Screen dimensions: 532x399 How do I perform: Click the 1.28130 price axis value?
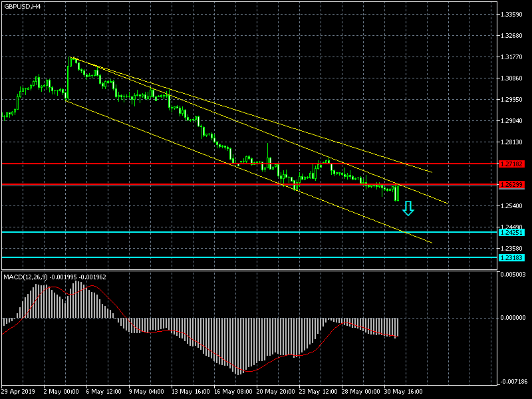[511, 142]
